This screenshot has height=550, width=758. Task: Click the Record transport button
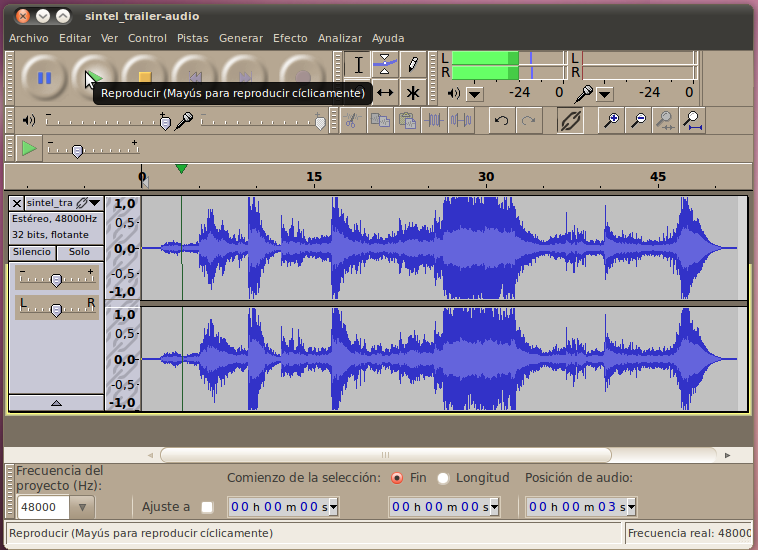coord(302,78)
